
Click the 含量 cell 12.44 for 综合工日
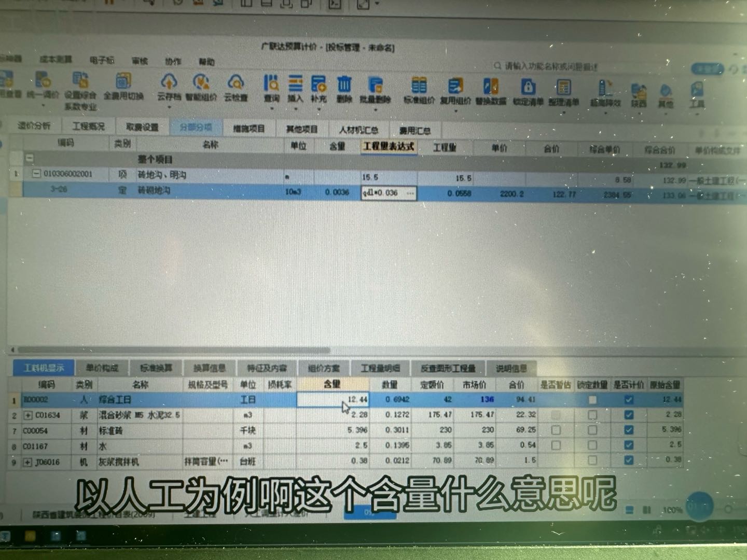[333, 400]
